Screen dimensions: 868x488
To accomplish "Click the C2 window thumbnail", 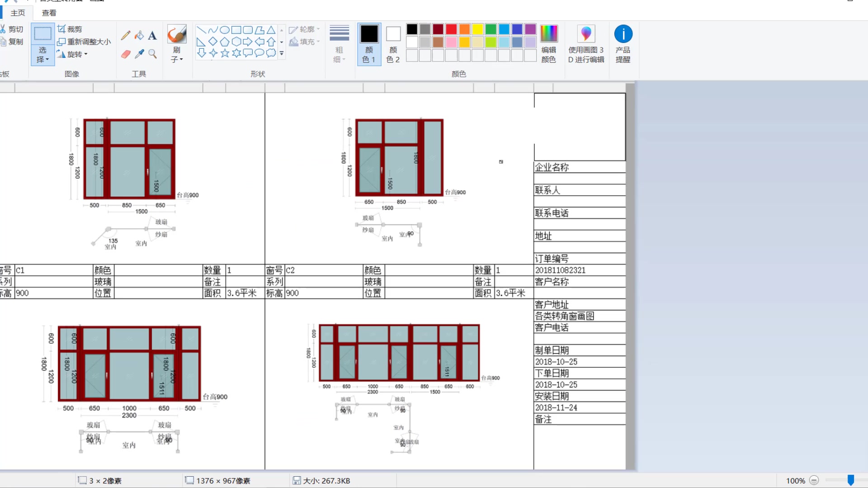I will (x=398, y=158).
